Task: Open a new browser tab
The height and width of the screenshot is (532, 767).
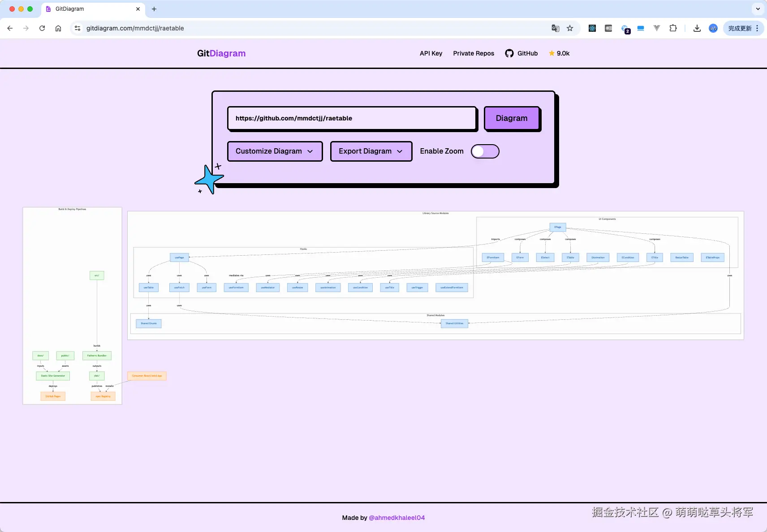Action: pos(154,9)
